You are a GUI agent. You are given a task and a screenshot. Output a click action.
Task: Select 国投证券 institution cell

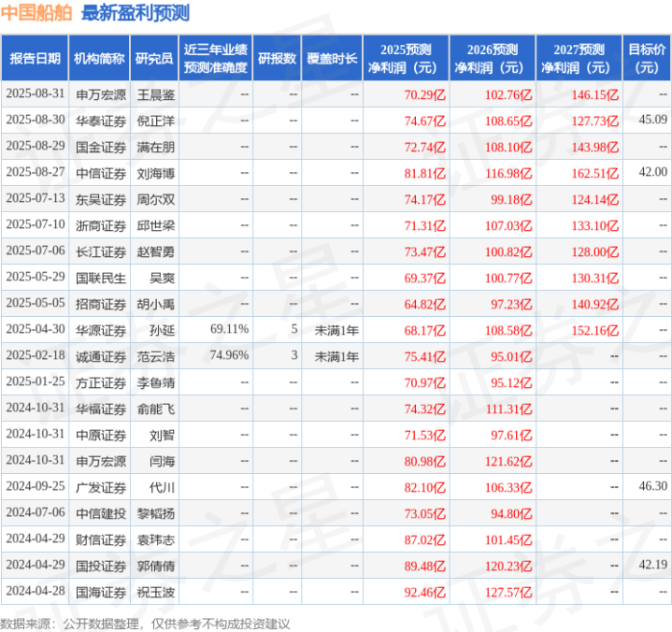click(x=101, y=567)
